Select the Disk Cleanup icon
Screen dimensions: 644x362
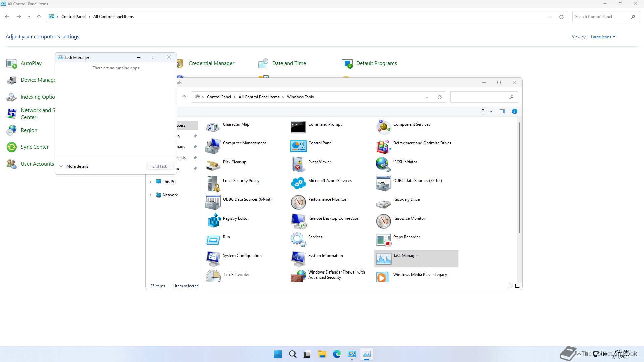[x=213, y=165]
